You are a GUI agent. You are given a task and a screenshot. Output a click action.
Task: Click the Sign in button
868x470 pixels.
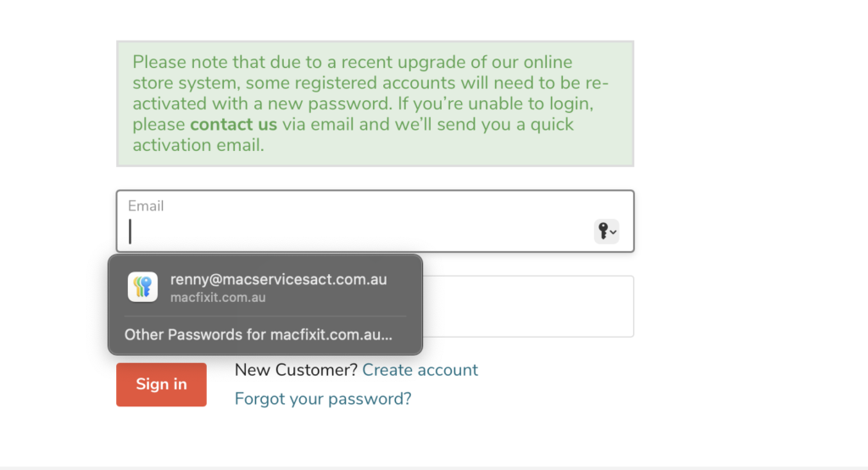(161, 384)
